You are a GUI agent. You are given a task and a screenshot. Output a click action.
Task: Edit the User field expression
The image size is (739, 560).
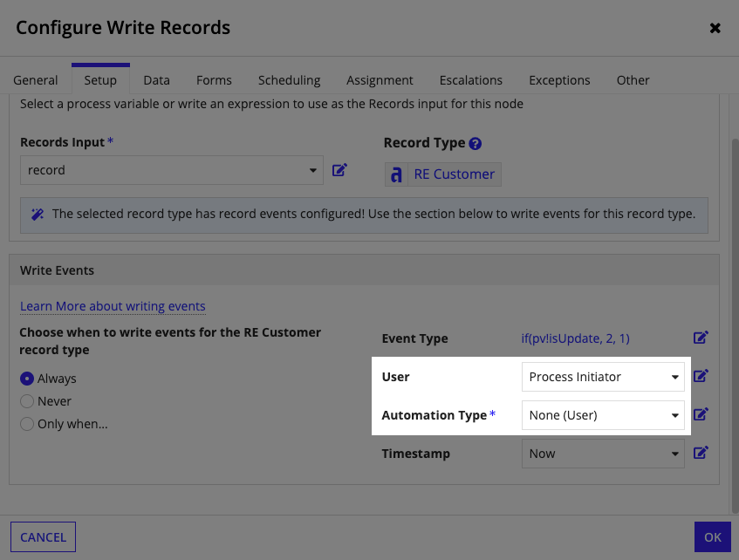pyautogui.click(x=701, y=376)
